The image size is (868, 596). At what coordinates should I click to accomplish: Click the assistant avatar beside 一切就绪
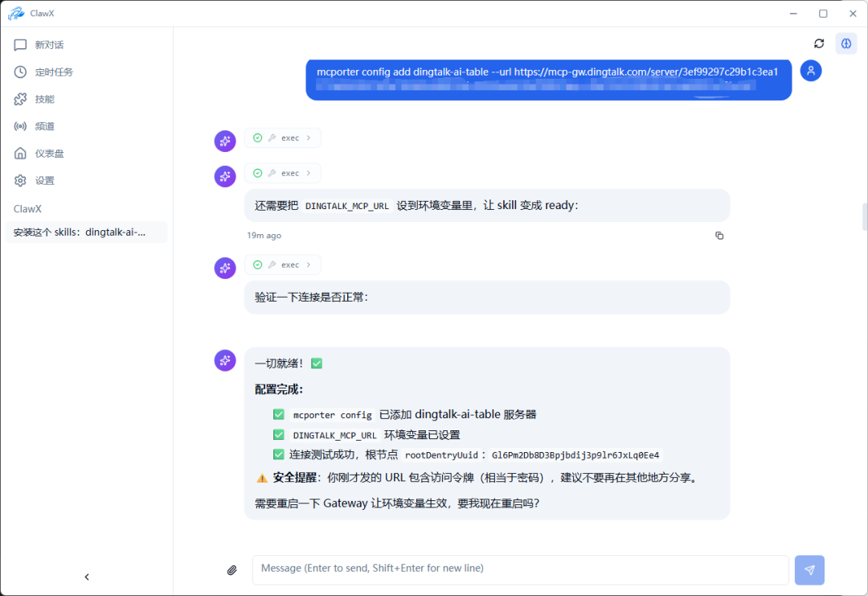click(x=225, y=360)
